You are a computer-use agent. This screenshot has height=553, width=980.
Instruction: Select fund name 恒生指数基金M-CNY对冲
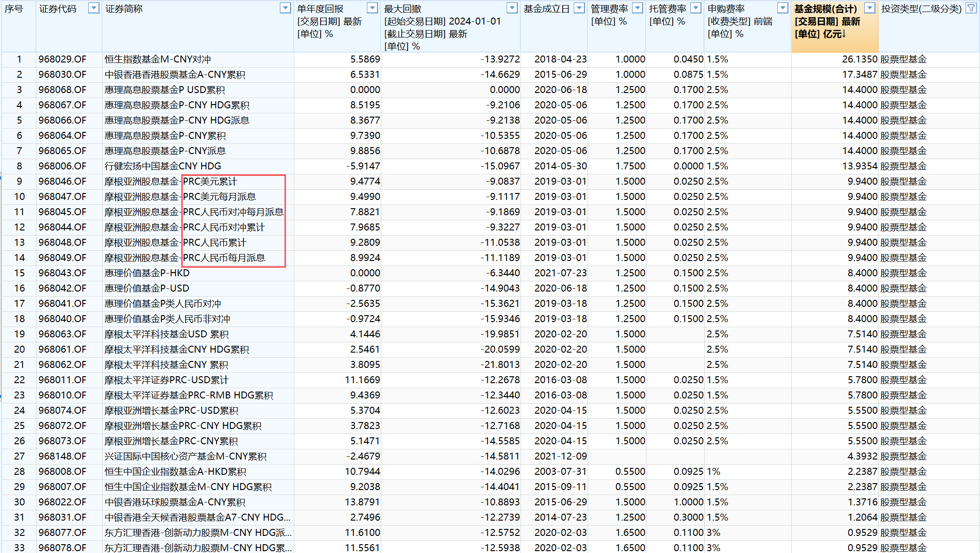pyautogui.click(x=158, y=59)
